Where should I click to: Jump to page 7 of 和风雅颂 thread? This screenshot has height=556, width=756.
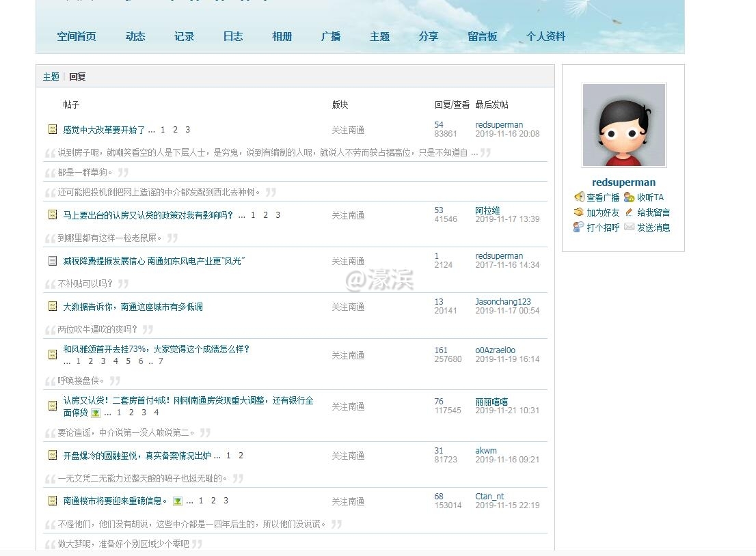[x=161, y=361]
